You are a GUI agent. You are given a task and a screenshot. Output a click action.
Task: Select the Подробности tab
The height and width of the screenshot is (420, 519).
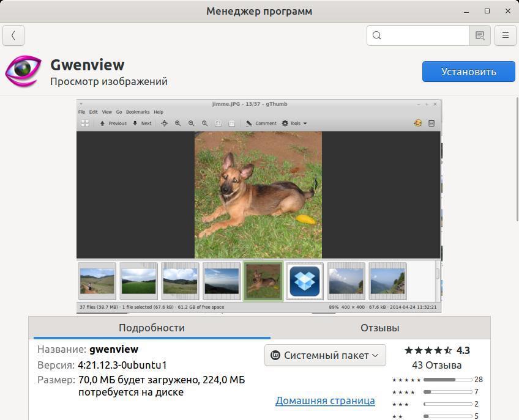(x=152, y=328)
